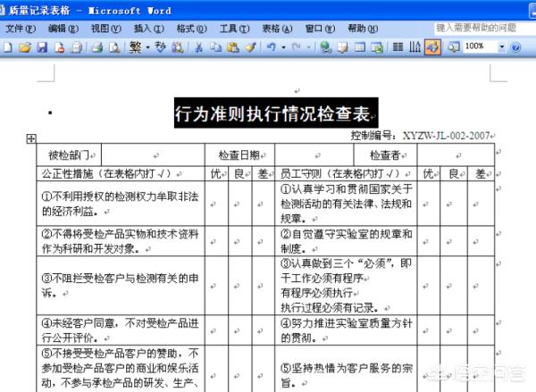
Task: Open Print Preview from toolbar
Action: [x=115, y=47]
